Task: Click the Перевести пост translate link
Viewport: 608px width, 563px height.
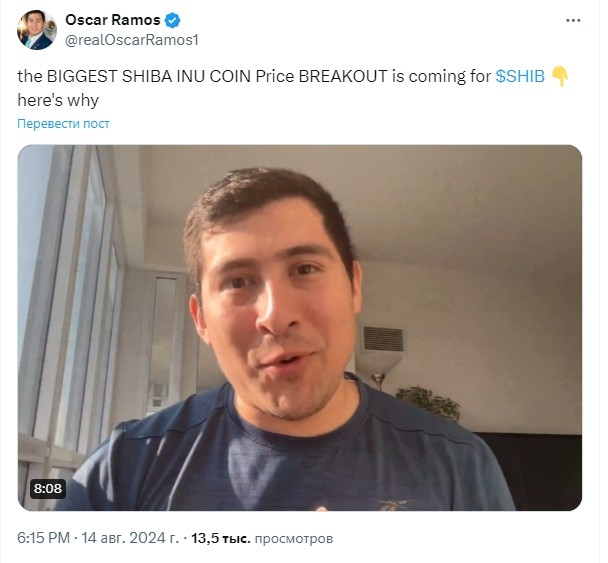Action: [x=63, y=124]
